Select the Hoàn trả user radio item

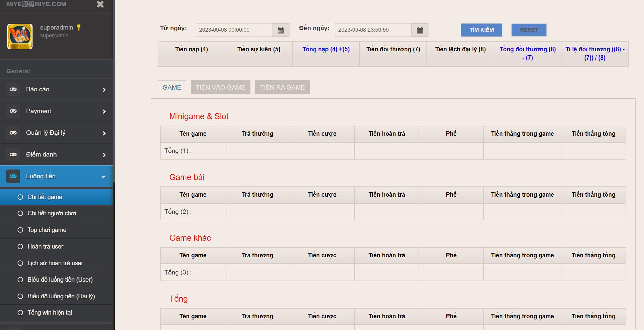[x=20, y=246]
